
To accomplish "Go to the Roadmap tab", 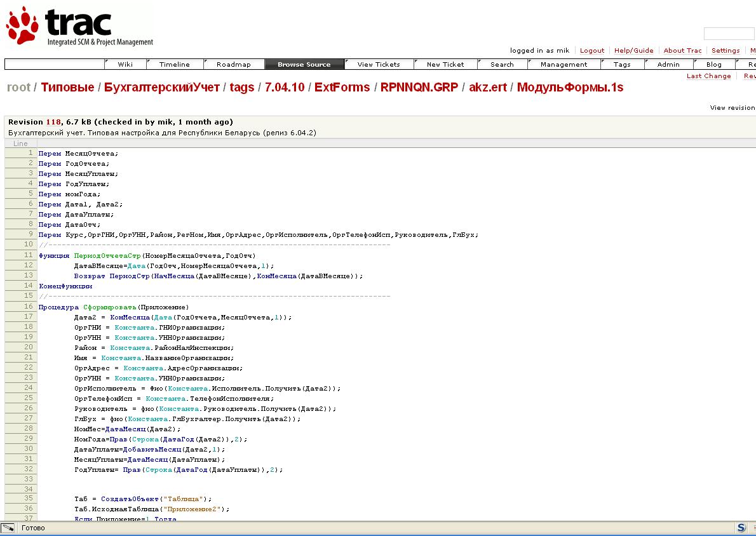I will 233,64.
